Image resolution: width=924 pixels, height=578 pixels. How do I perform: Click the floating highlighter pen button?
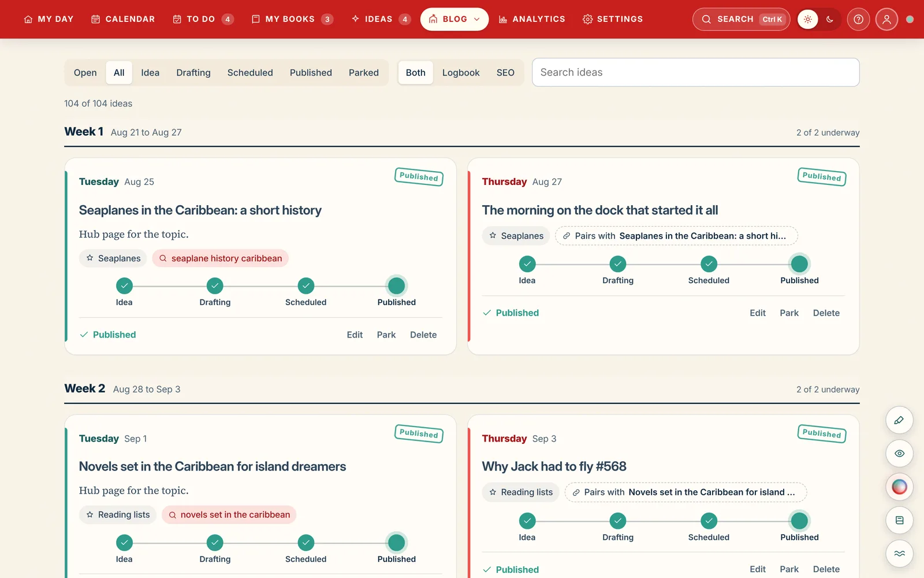tap(899, 420)
